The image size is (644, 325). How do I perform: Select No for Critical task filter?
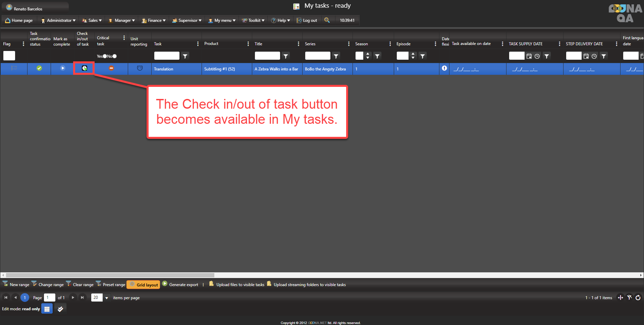115,56
